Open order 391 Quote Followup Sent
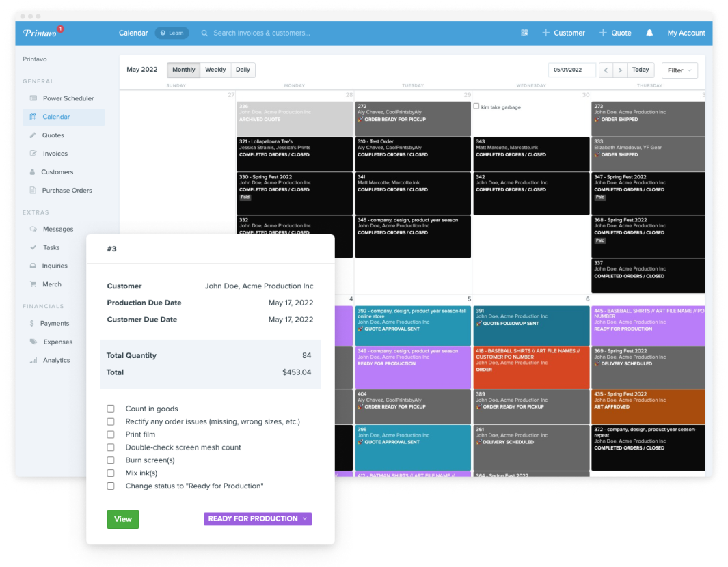This screenshot has height=567, width=728. click(531, 325)
